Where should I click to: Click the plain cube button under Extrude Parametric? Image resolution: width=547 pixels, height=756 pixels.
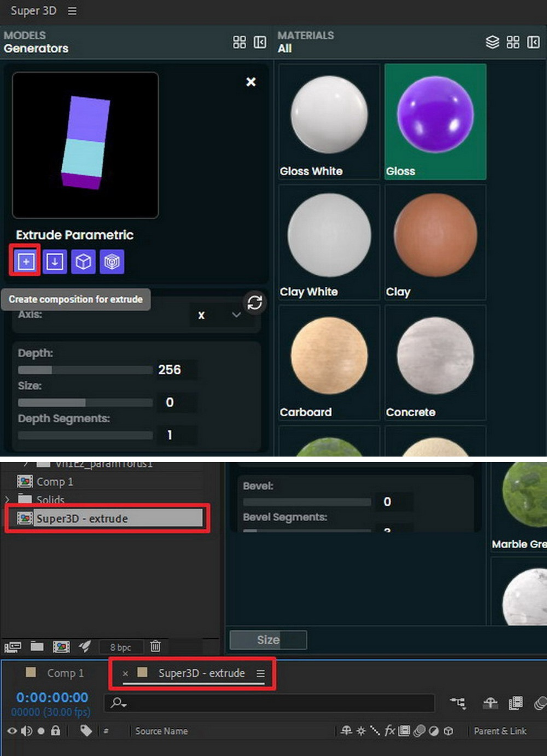pyautogui.click(x=83, y=262)
